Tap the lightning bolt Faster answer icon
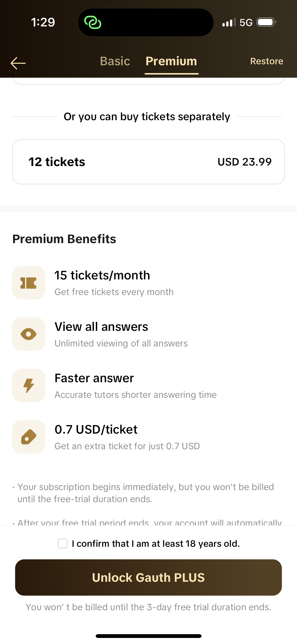Viewport: 297px width, 644px height. coord(29,385)
